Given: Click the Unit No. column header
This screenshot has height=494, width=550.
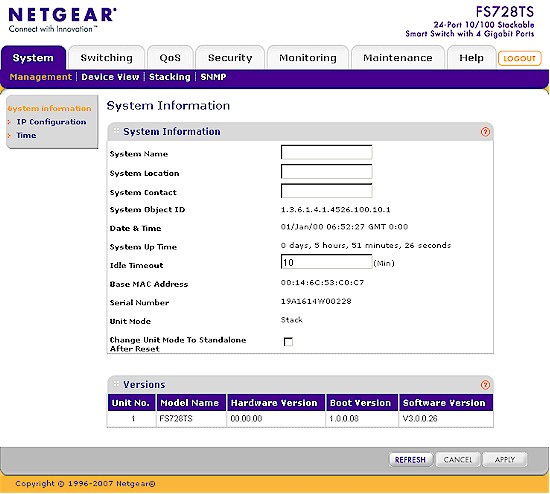Looking at the screenshot, I should pyautogui.click(x=131, y=403).
